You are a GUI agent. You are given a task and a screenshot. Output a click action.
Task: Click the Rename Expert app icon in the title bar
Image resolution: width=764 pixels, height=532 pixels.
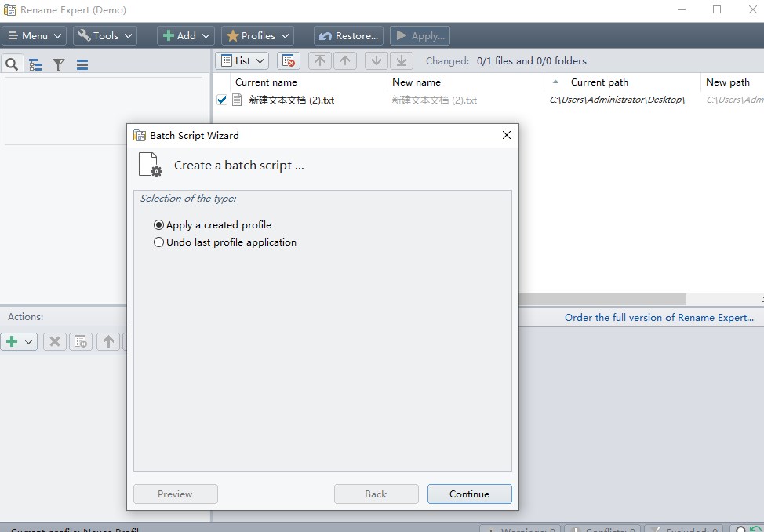point(9,9)
